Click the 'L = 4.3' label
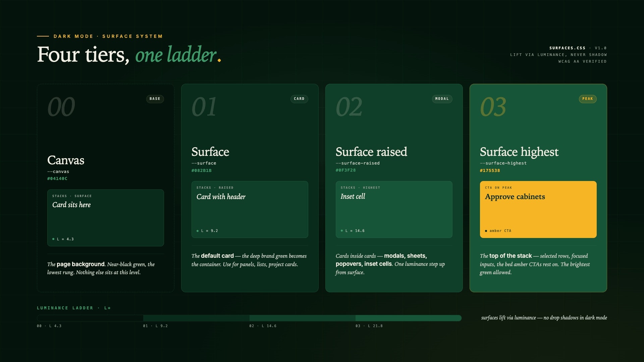 click(x=65, y=239)
